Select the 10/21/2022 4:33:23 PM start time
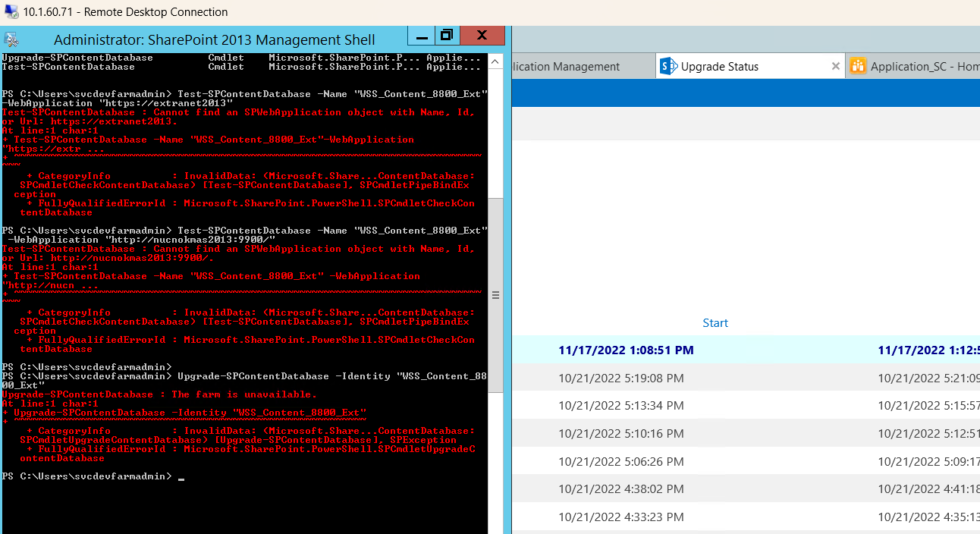This screenshot has width=980, height=534. pos(621,517)
